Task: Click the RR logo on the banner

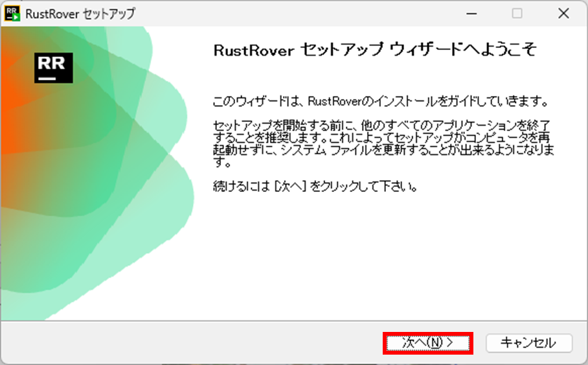Action: click(54, 67)
